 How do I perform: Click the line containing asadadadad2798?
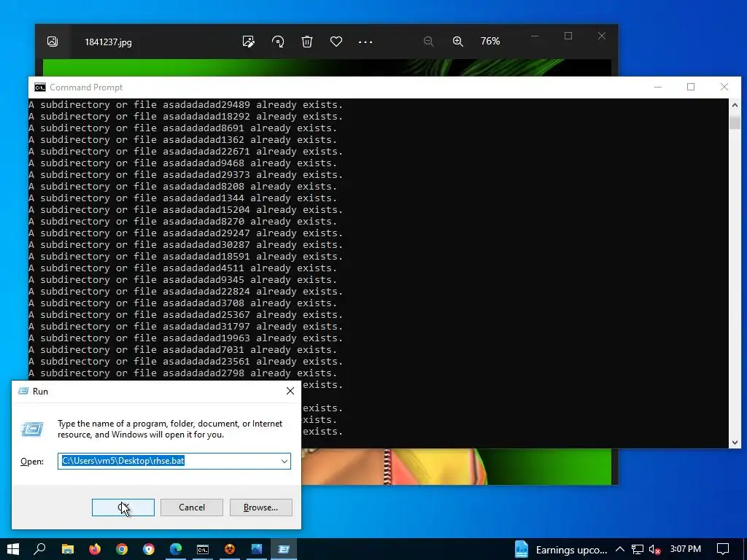(183, 373)
